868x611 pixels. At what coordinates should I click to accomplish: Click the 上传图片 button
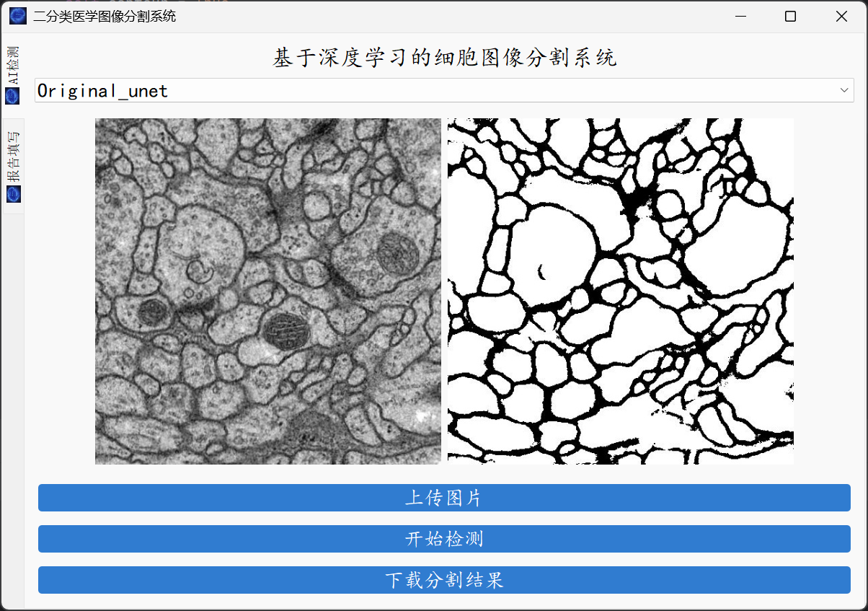444,498
